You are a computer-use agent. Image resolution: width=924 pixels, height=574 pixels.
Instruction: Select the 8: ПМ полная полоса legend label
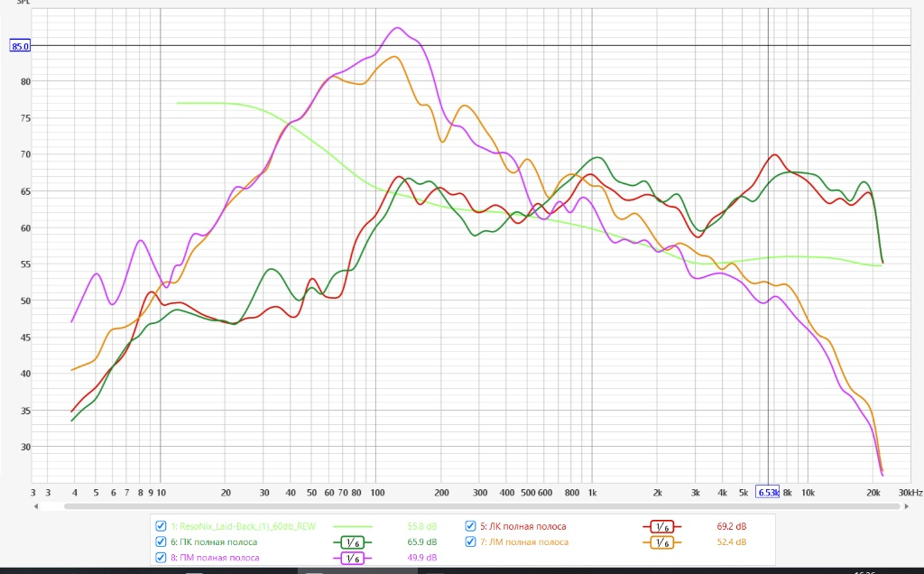tap(215, 558)
